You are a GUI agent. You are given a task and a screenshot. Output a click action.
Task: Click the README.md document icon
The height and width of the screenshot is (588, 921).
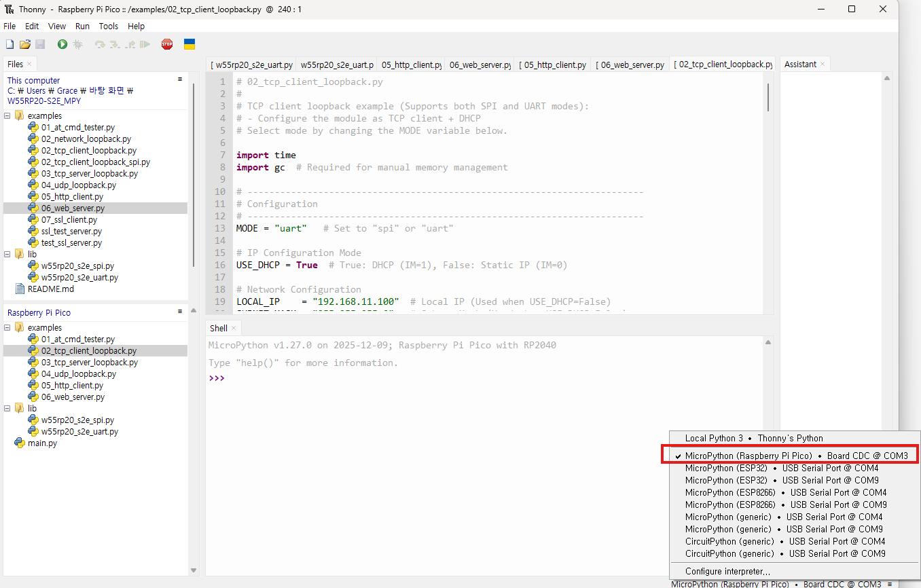(20, 289)
